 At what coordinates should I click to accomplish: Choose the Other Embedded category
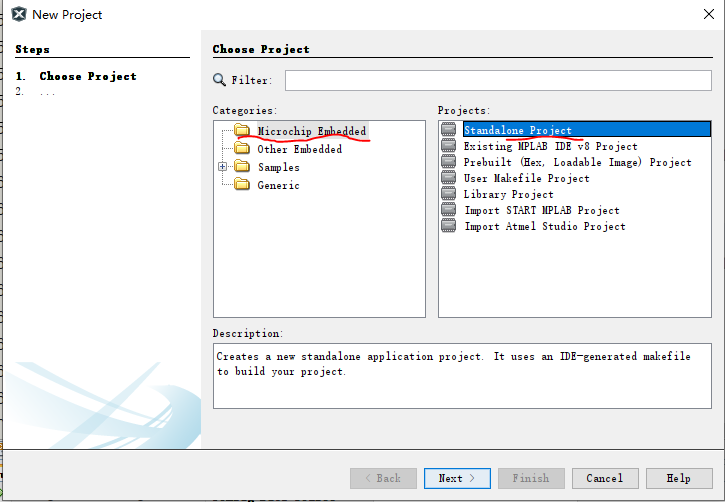tap(300, 149)
